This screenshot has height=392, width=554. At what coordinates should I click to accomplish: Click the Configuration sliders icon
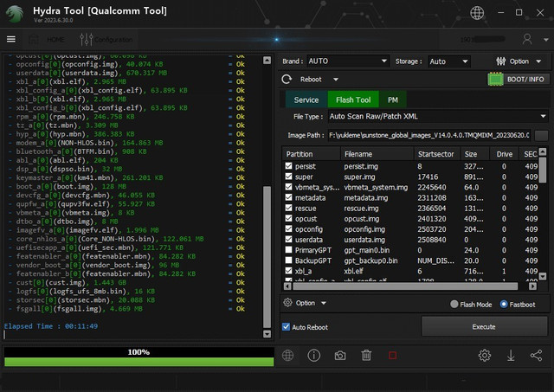87,39
